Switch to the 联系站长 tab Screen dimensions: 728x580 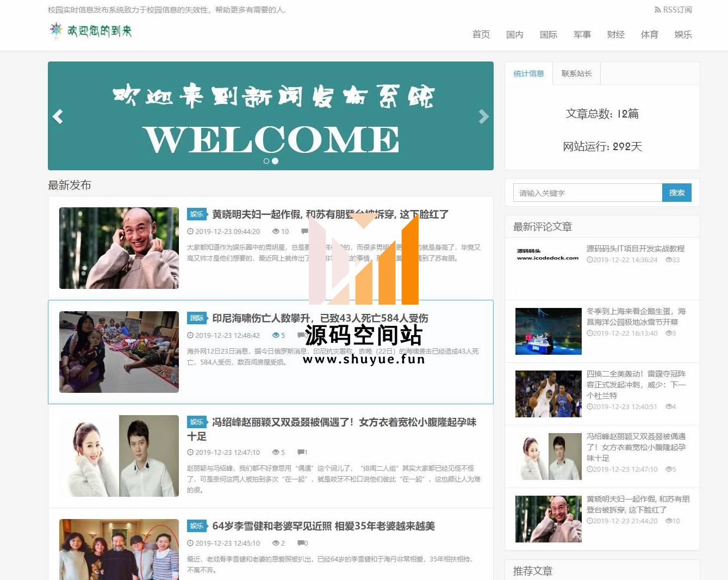tap(576, 73)
